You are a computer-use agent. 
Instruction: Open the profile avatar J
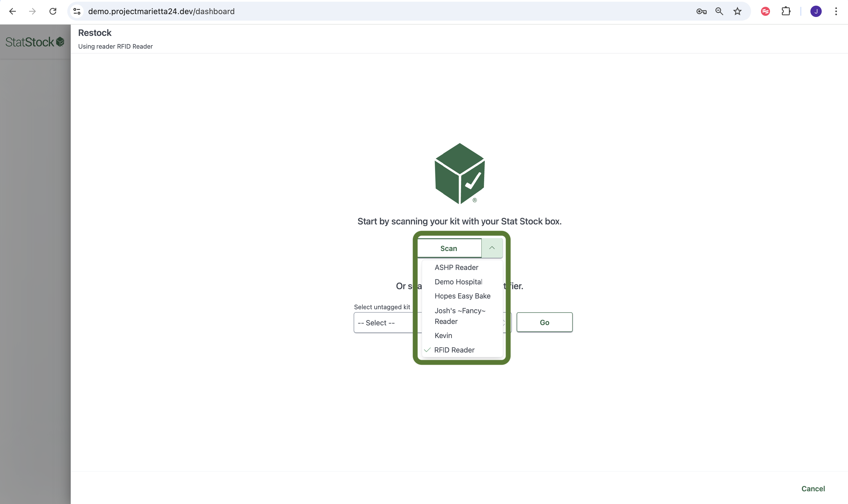click(x=816, y=11)
